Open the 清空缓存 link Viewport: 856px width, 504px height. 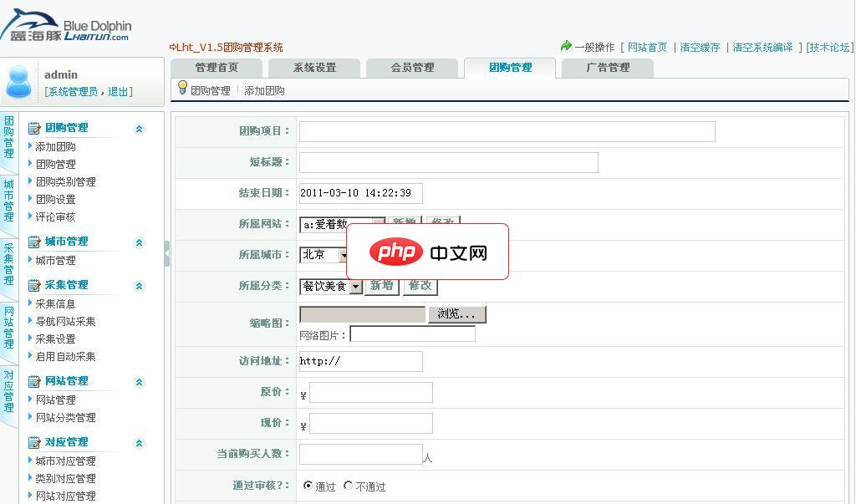click(699, 48)
